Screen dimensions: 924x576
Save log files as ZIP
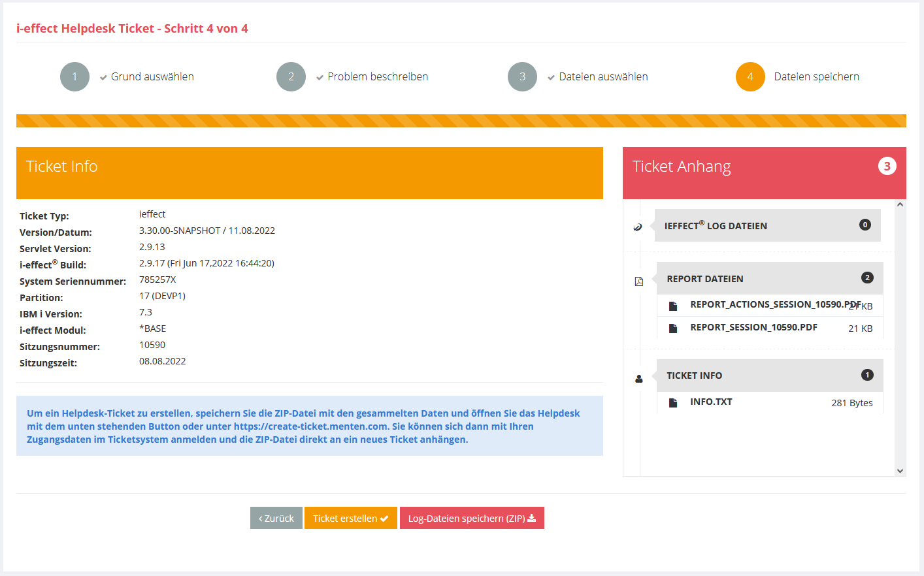[x=472, y=519]
